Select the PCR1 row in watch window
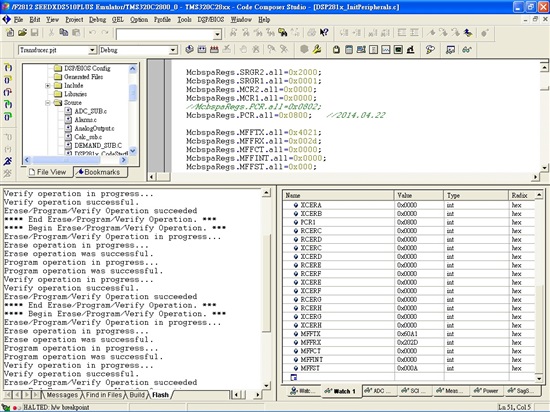 409,222
